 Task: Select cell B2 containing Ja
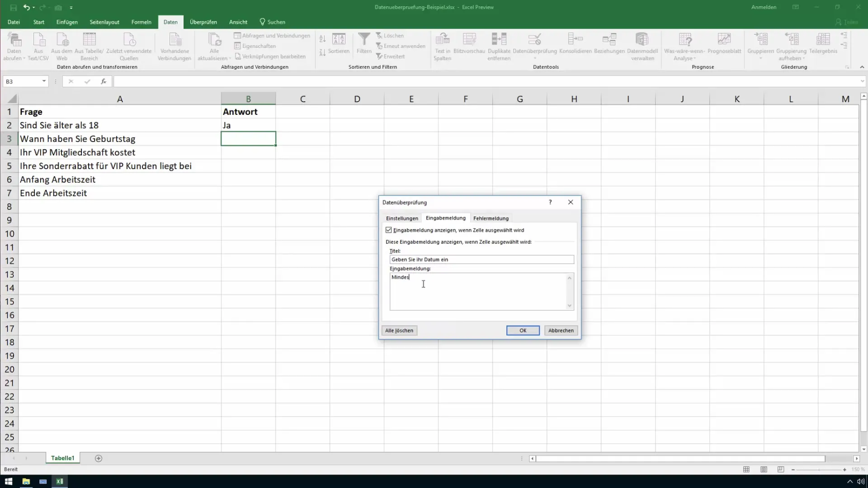pos(248,125)
